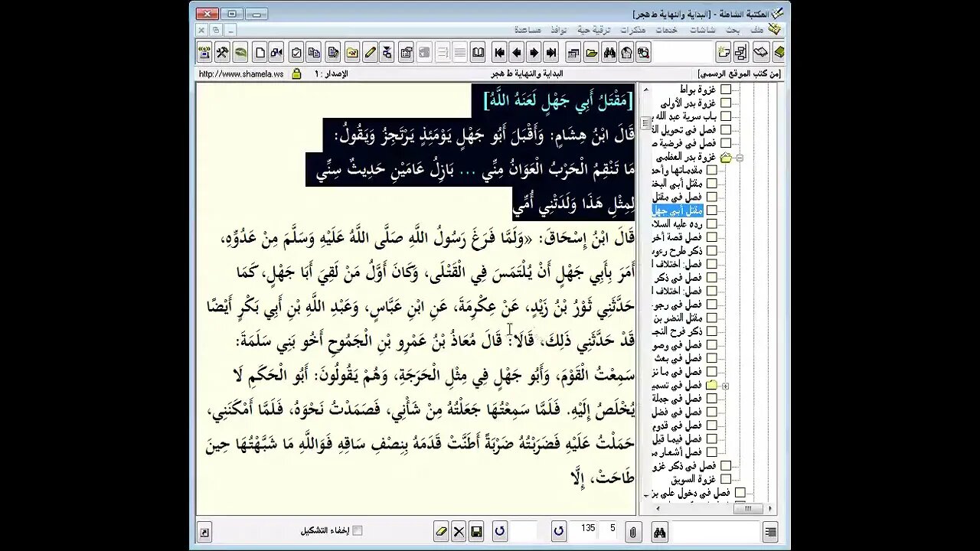980x551 pixels.
Task: Go to the first page arrow
Action: click(500, 53)
